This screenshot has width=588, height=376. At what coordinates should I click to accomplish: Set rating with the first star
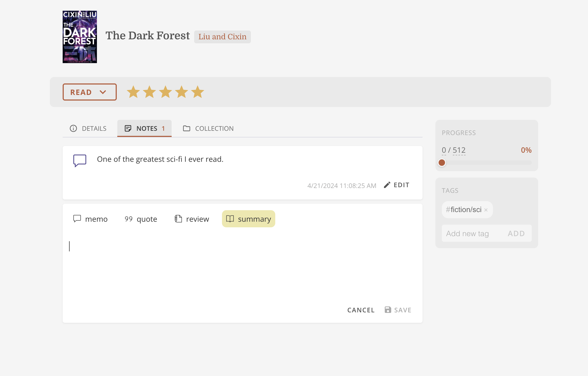pos(133,92)
